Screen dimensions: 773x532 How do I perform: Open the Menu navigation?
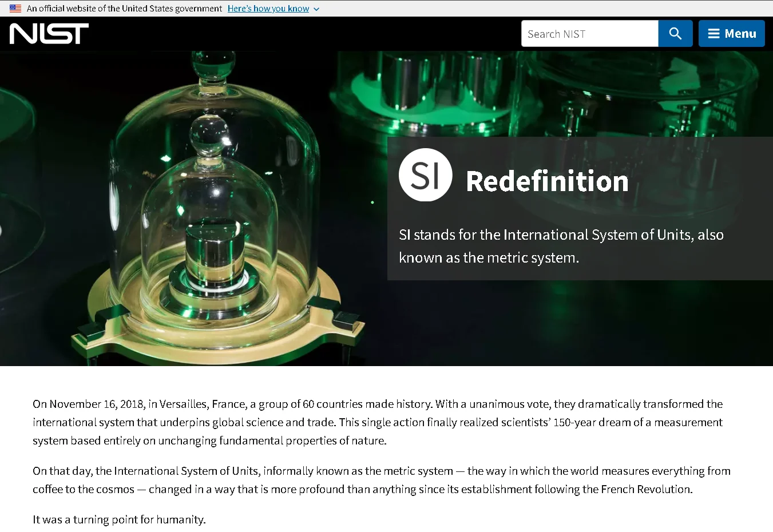point(732,33)
